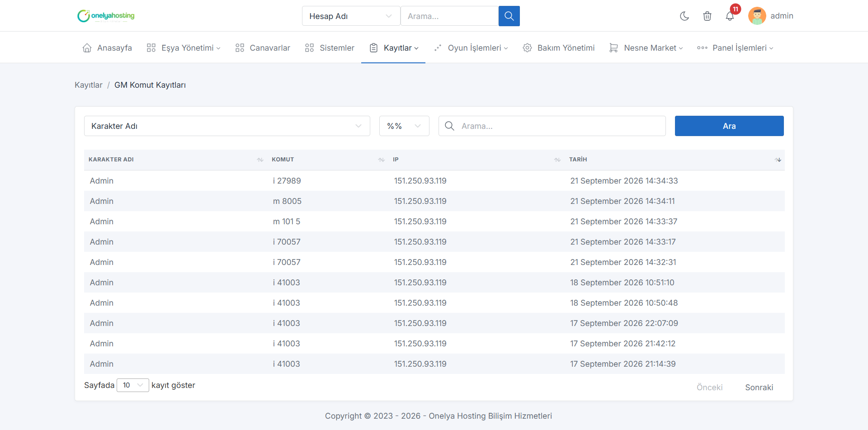The image size is (868, 430).
Task: Change the records per page selector
Action: tap(133, 385)
